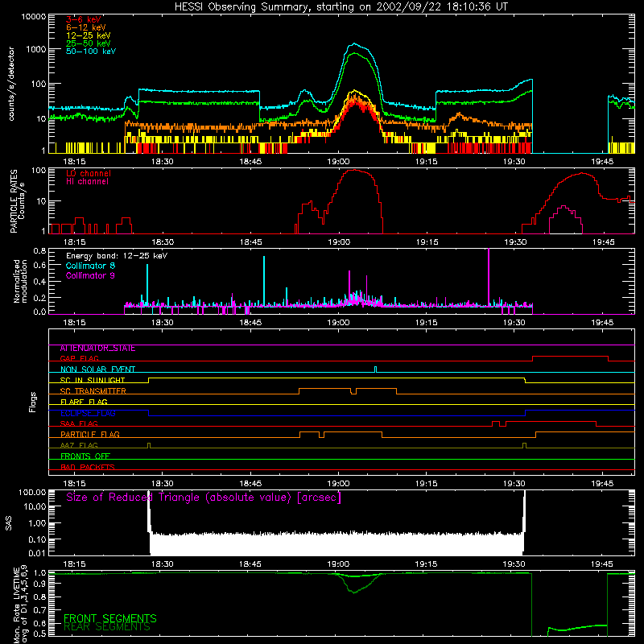Click the 'HI channel' legend entry

coord(87,182)
